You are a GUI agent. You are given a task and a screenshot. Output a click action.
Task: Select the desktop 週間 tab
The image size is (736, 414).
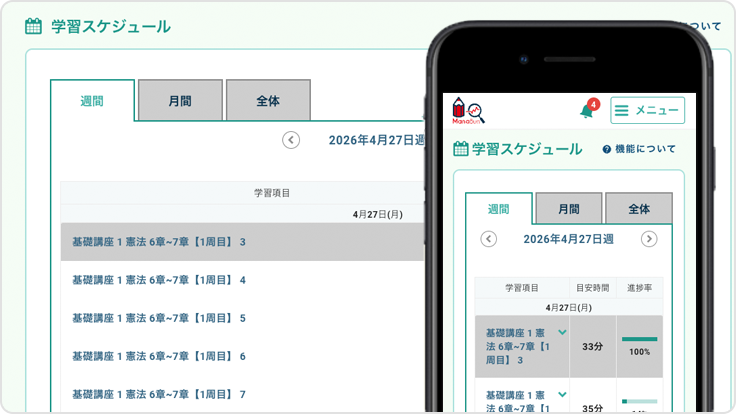click(x=92, y=100)
